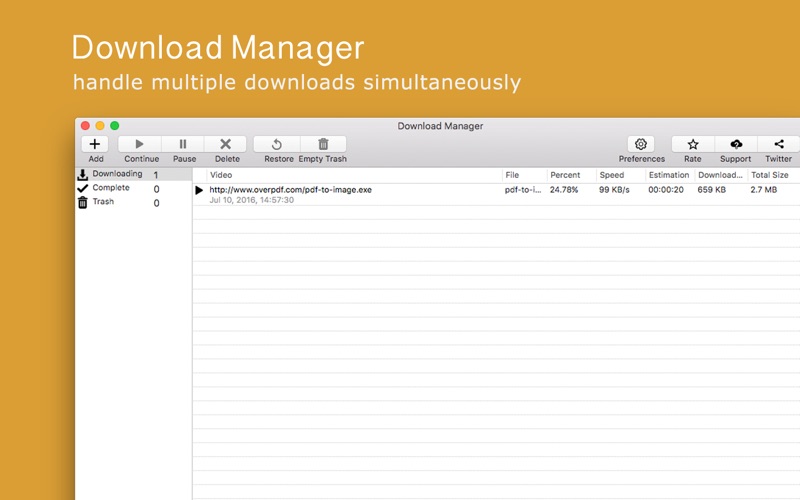Click the Trash count '0'
The image size is (800, 500).
pyautogui.click(x=156, y=203)
